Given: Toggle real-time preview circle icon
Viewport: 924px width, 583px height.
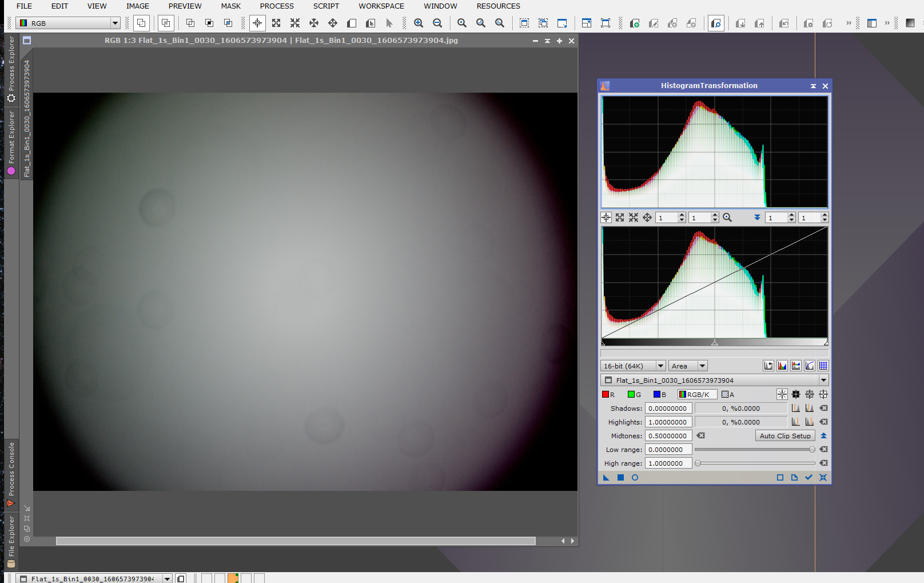Looking at the screenshot, I should click(635, 478).
